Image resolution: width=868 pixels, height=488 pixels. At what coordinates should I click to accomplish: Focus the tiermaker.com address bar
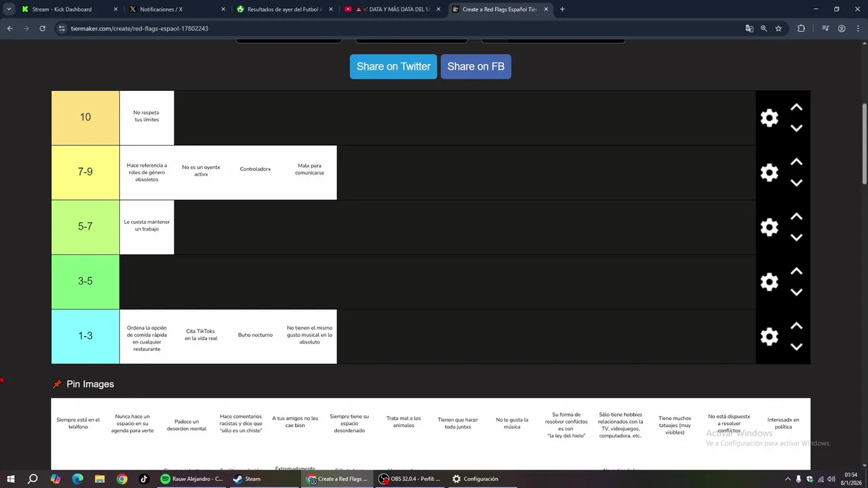pos(400,28)
